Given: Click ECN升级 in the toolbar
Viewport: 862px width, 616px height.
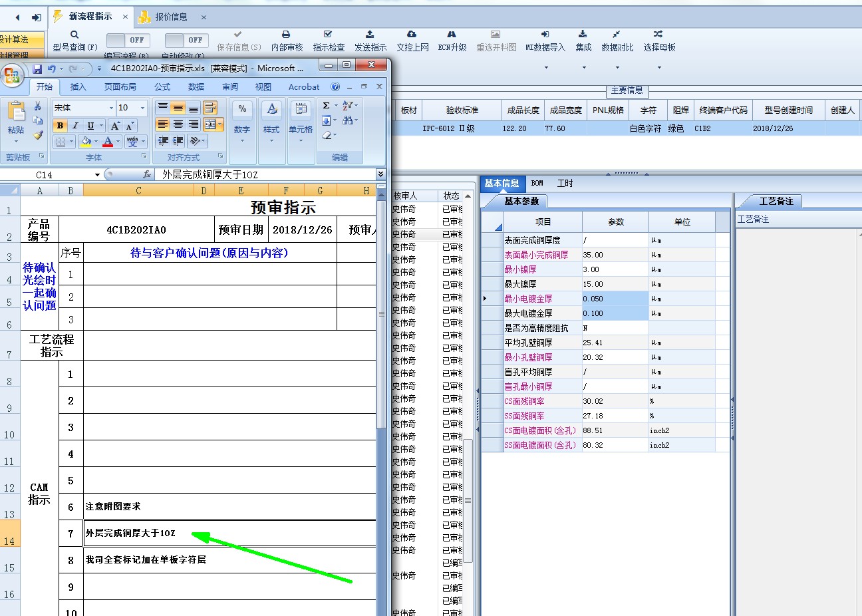Looking at the screenshot, I should 452,41.
